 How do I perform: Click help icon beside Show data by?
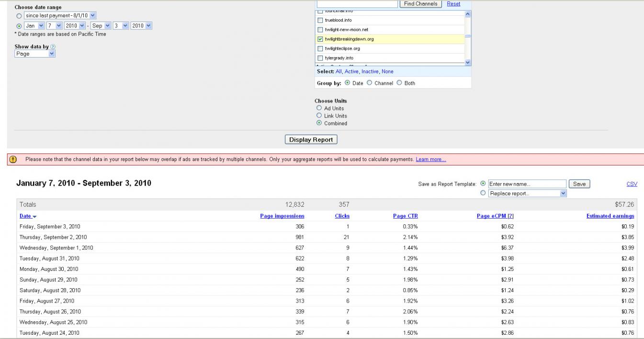pos(53,47)
